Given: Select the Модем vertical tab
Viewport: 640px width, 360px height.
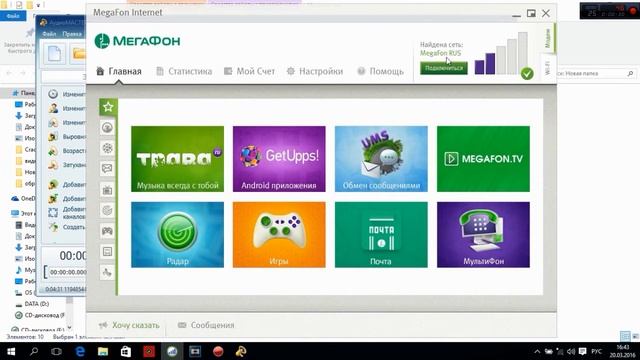Looking at the screenshot, I should [x=548, y=38].
